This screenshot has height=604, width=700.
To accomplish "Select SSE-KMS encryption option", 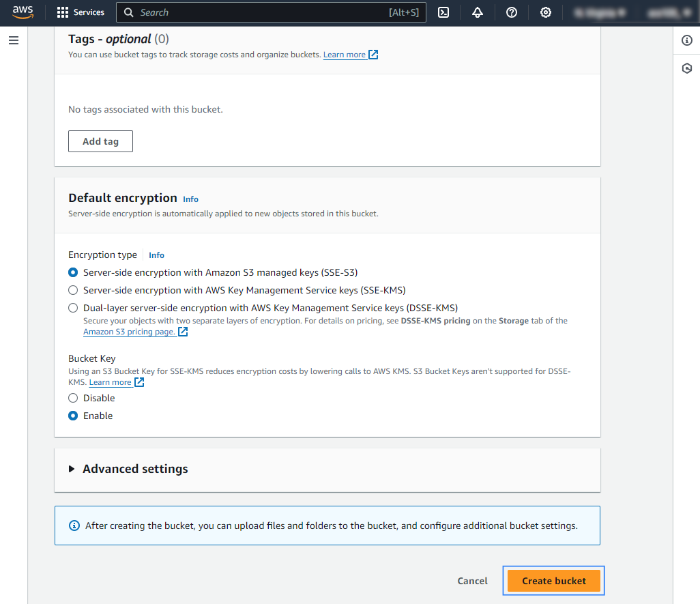I will (x=73, y=290).
